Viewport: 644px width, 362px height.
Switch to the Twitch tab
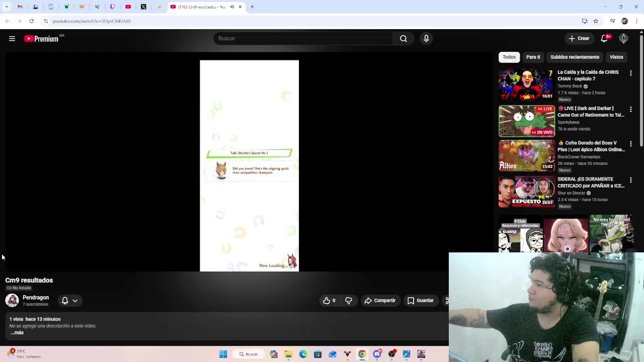[x=113, y=7]
